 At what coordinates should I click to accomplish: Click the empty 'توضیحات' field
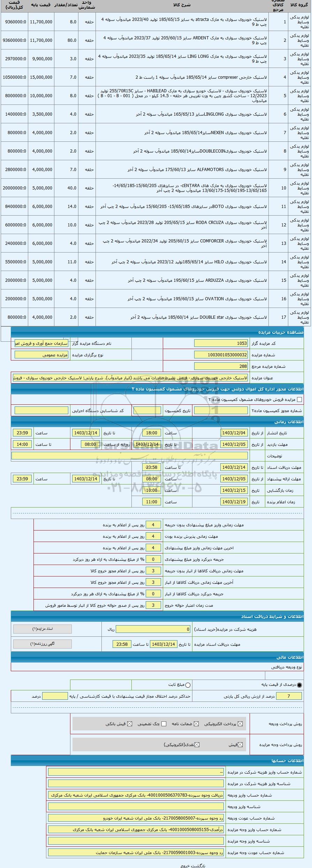click(130, 456)
